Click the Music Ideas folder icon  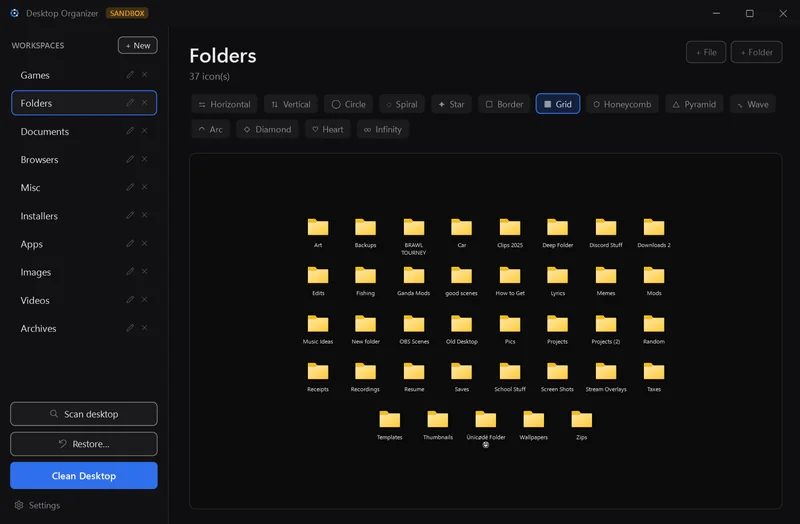318,323
